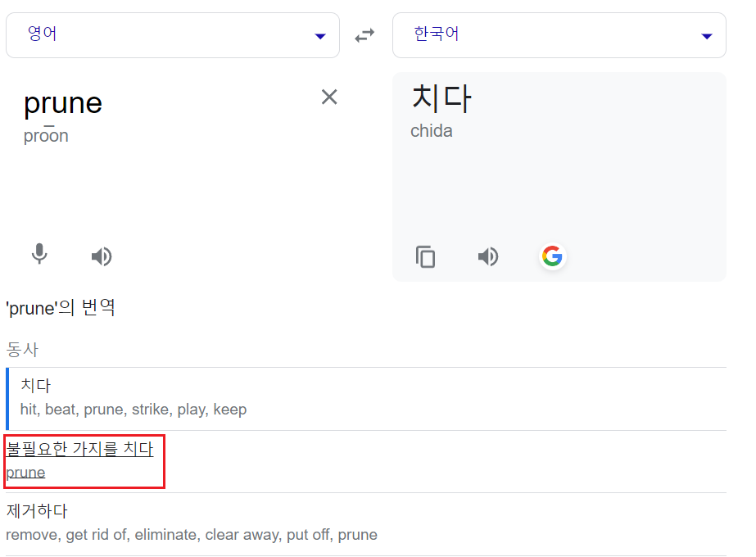This screenshot has height=557, width=756.
Task: Click the source text field 'prune'
Action: pos(63,102)
